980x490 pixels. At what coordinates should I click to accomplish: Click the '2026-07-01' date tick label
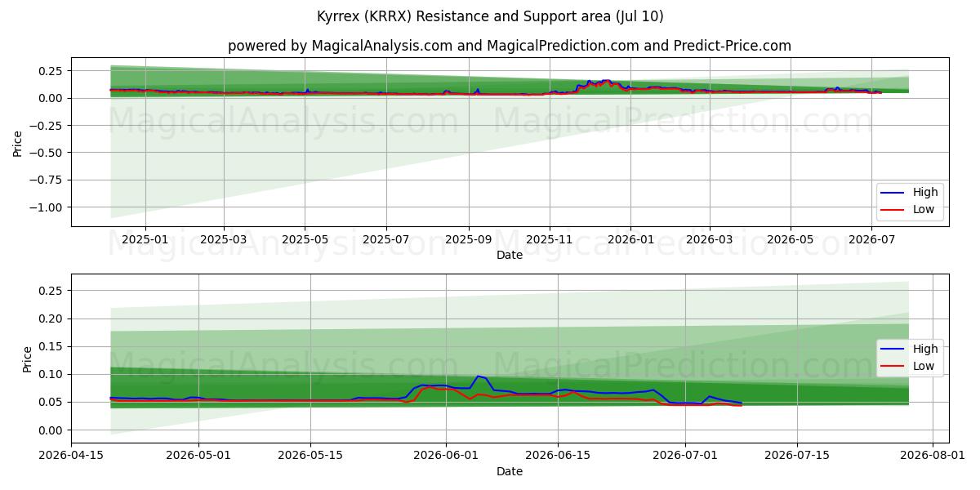[685, 456]
